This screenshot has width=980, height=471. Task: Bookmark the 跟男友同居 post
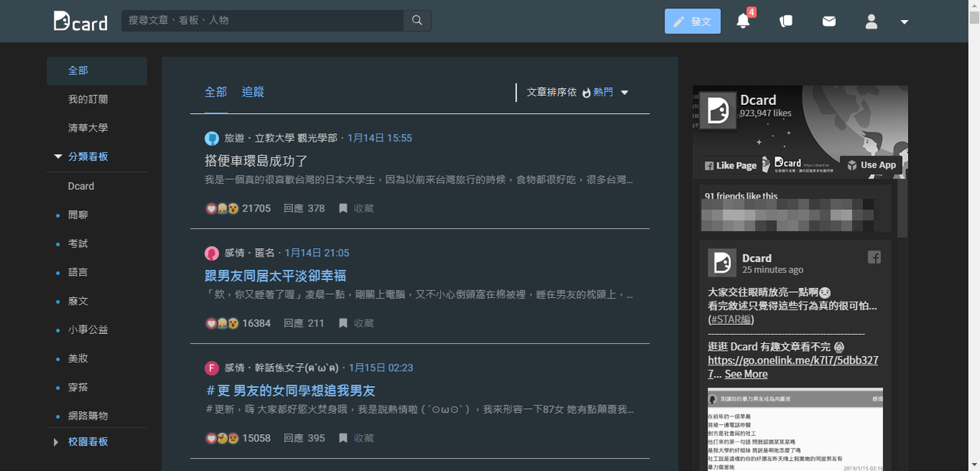(x=356, y=323)
